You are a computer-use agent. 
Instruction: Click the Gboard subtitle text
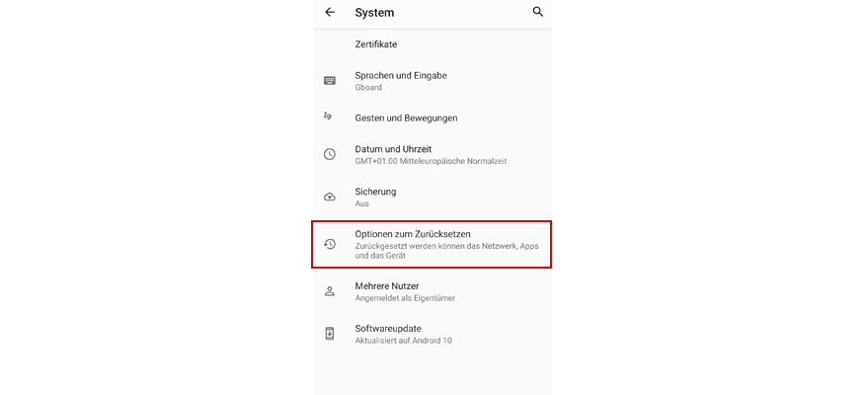pyautogui.click(x=368, y=88)
